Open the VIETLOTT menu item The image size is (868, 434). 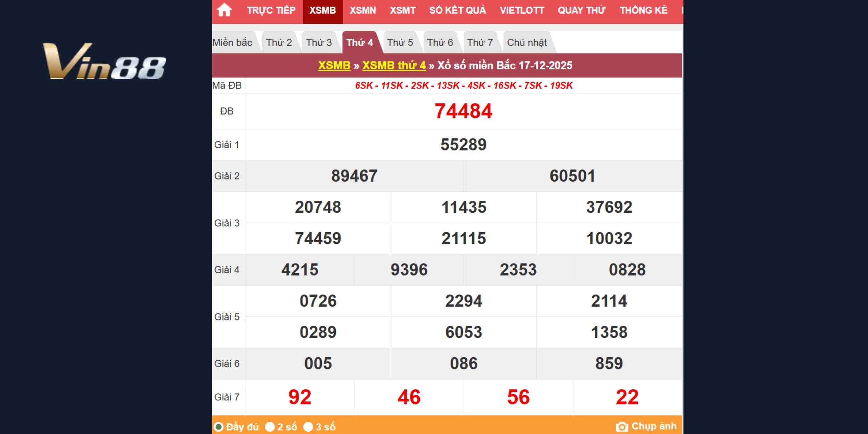click(x=521, y=10)
